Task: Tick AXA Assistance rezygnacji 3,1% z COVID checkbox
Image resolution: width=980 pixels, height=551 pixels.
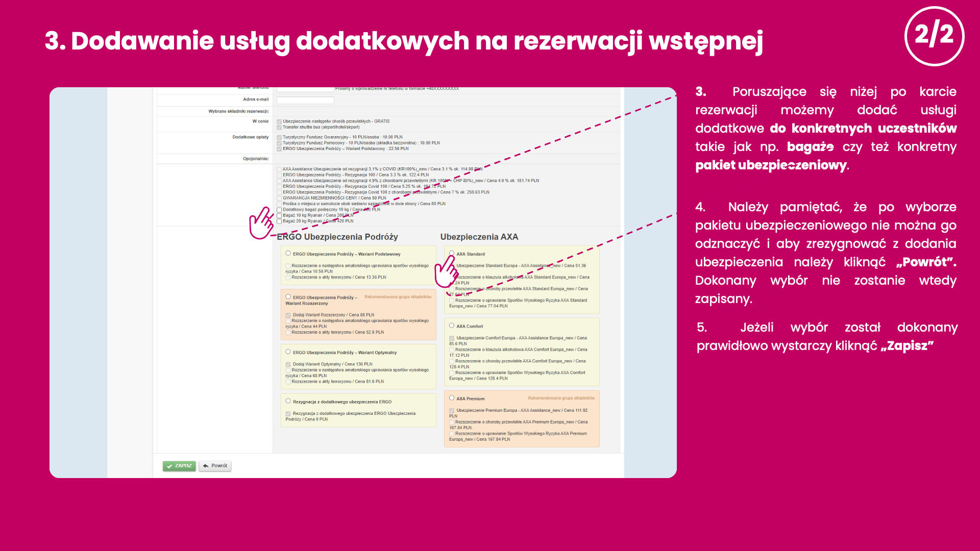Action: [279, 169]
